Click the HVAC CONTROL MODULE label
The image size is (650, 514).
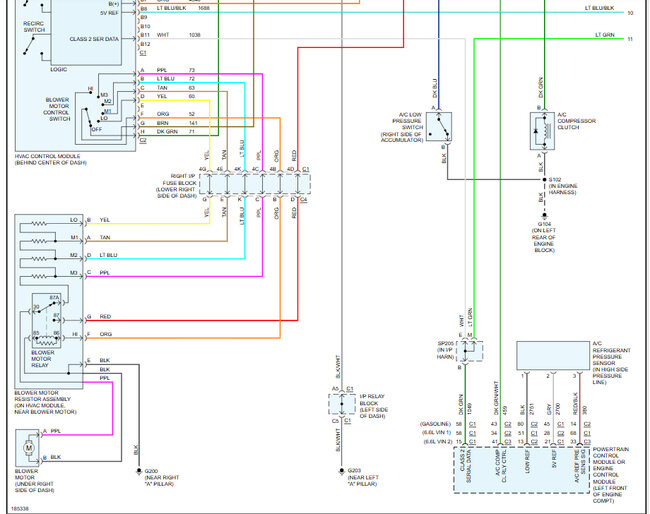click(x=51, y=160)
